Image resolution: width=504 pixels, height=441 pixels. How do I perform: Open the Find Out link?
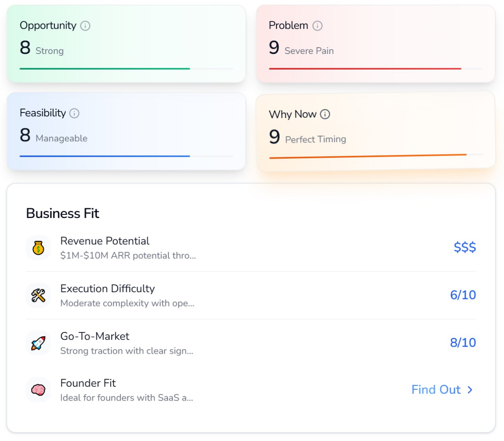[436, 389]
